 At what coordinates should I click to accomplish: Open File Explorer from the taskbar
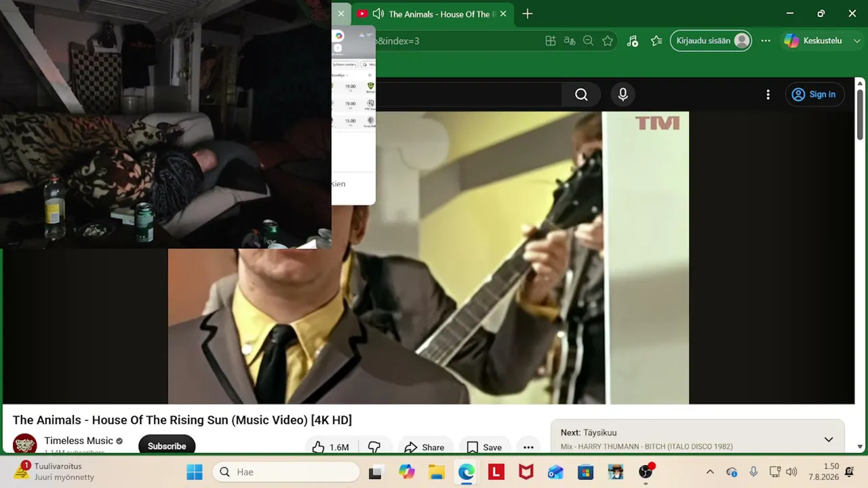pos(437,472)
